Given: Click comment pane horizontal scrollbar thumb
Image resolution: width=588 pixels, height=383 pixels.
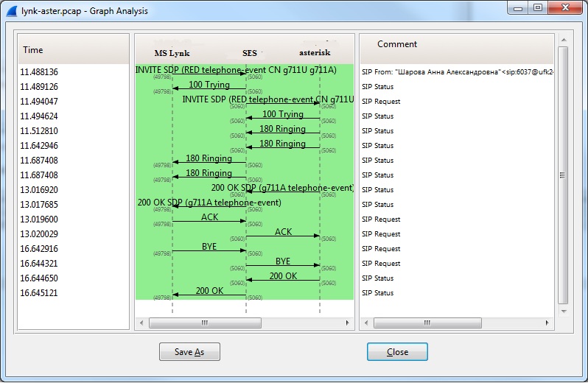Looking at the screenshot, I should pyautogui.click(x=427, y=323).
